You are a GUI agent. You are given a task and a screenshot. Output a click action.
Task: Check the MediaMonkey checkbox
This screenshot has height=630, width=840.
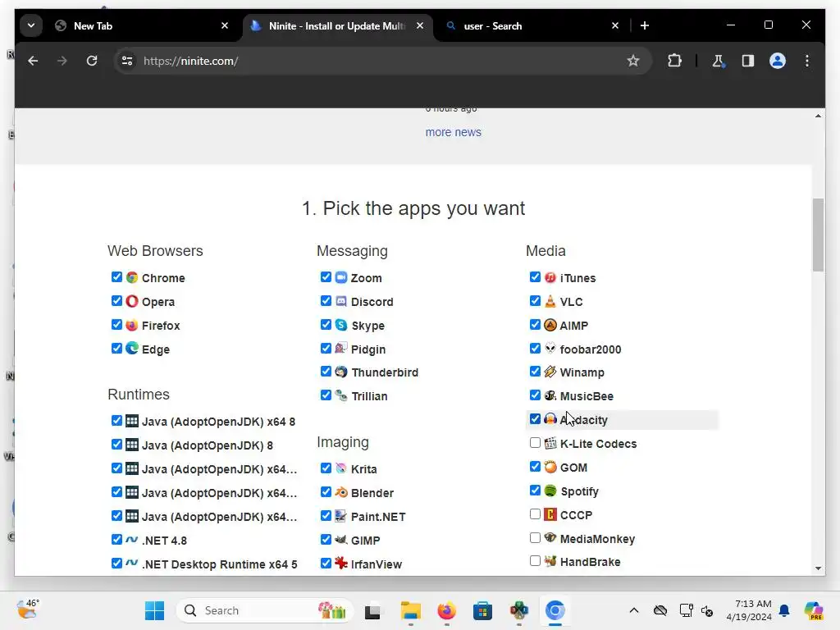point(535,537)
